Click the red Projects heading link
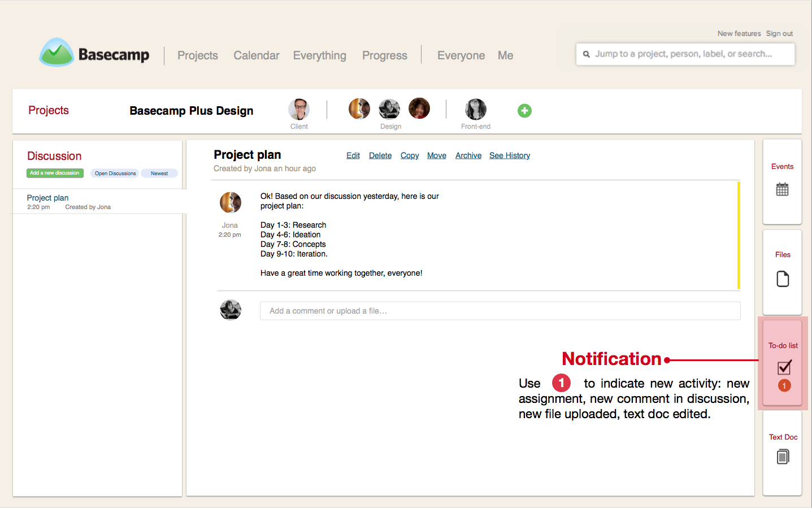Image resolution: width=812 pixels, height=508 pixels. 49,110
